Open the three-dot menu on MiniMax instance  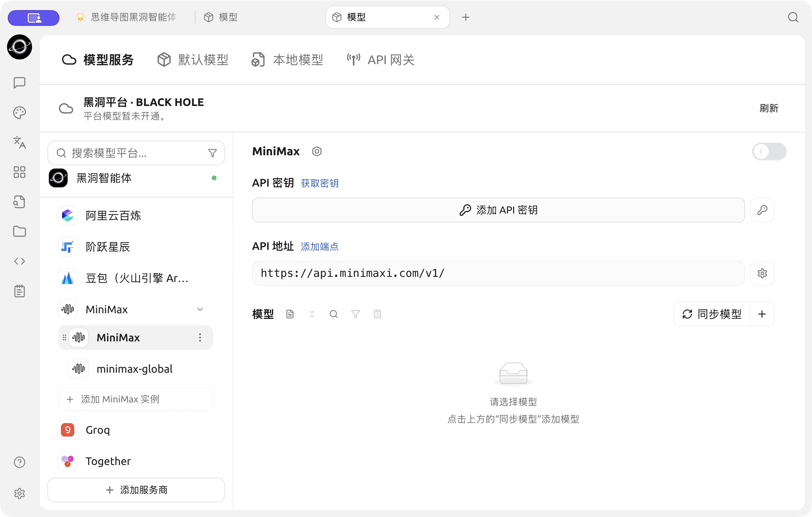click(200, 337)
